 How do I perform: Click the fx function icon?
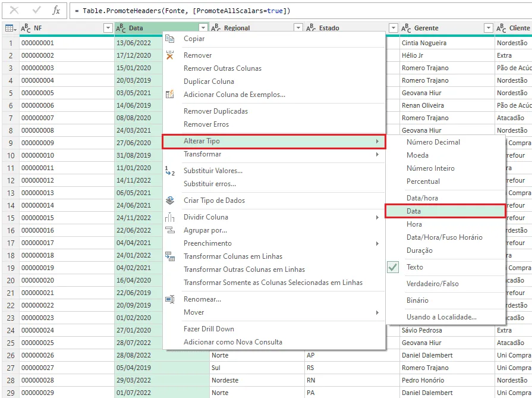pos(56,11)
